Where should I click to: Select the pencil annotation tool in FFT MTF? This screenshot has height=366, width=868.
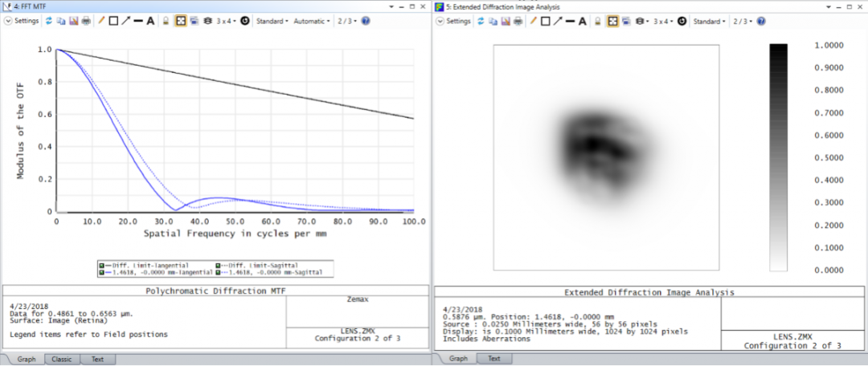point(101,21)
